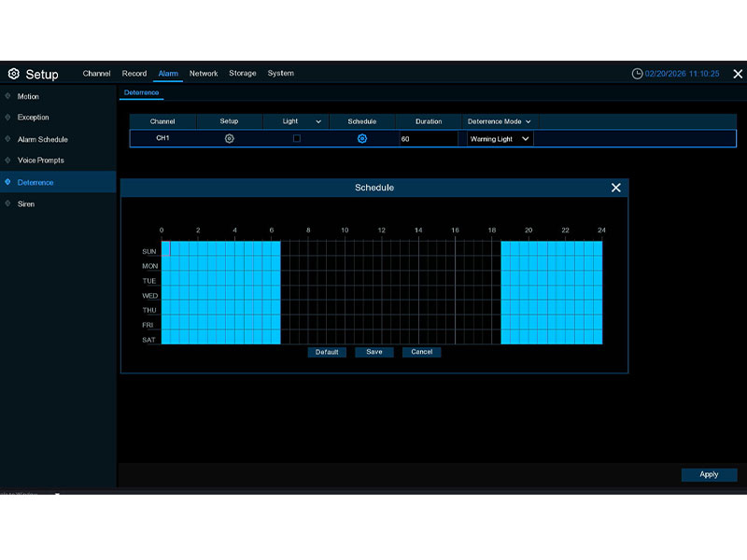Open the Schedule configuration gear for CH1
The height and width of the screenshot is (560, 747).
[360, 137]
